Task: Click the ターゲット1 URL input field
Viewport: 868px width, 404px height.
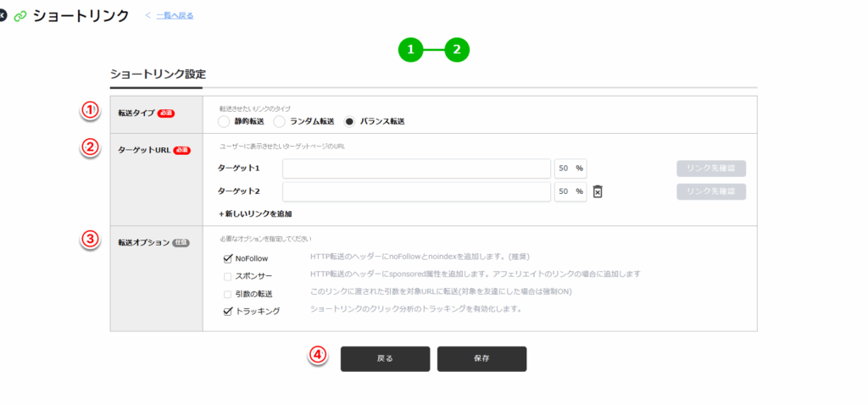Action: [x=416, y=169]
